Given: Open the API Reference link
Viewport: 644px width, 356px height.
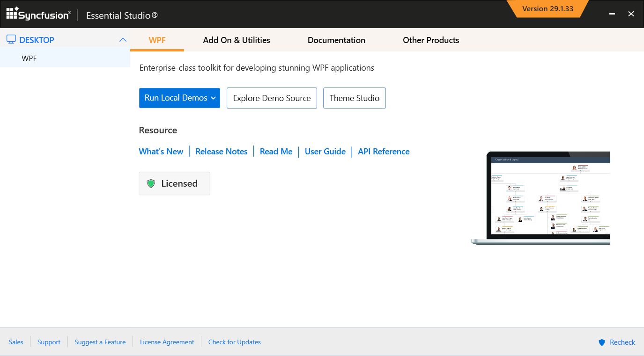Looking at the screenshot, I should click(384, 152).
